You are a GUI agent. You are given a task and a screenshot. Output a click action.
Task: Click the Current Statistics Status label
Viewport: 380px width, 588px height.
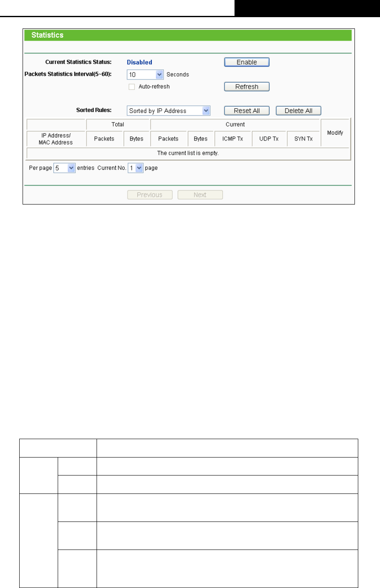coord(79,62)
